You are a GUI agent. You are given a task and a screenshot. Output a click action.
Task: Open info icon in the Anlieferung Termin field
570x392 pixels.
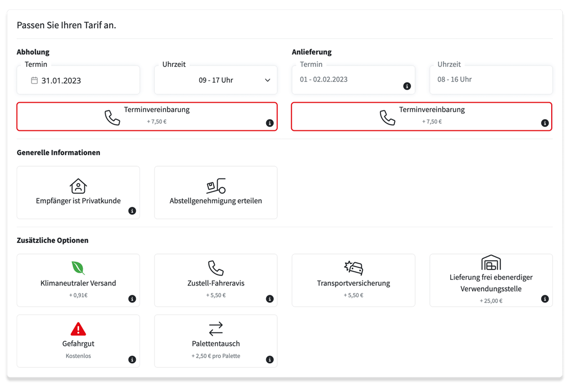[407, 86]
